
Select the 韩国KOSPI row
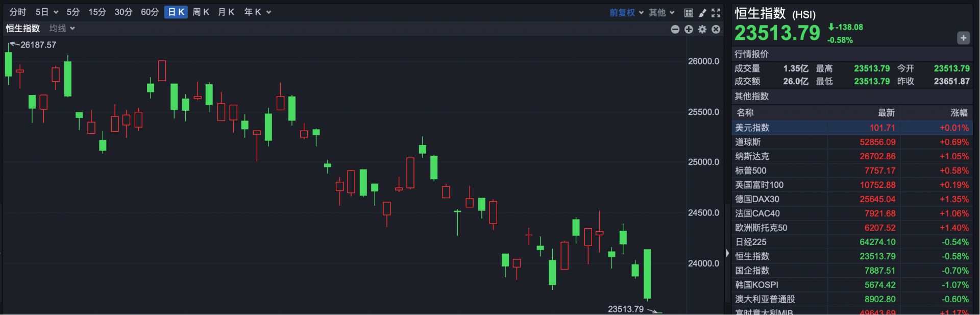click(852, 285)
